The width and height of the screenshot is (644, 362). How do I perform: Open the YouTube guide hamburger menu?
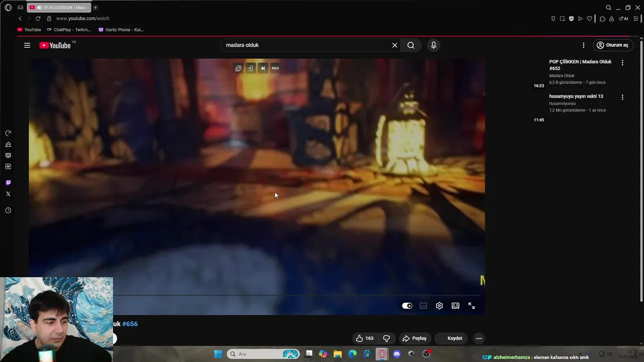pyautogui.click(x=27, y=45)
